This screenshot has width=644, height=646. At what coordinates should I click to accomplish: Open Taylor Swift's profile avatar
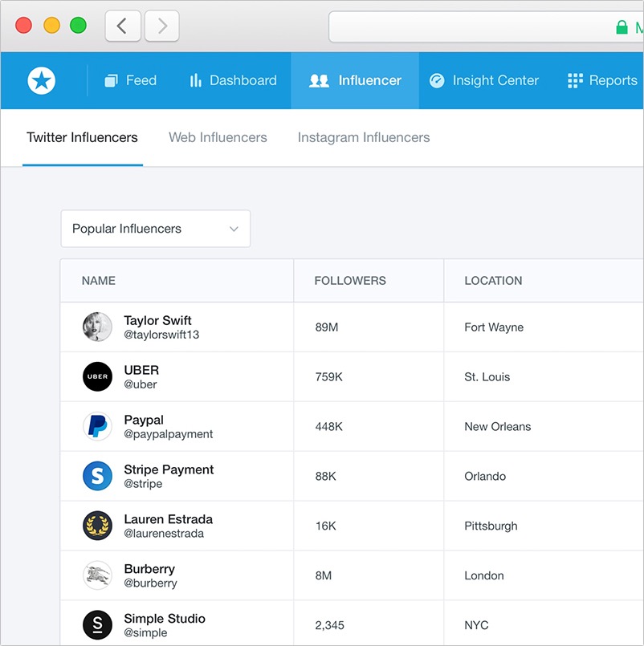pyautogui.click(x=97, y=327)
